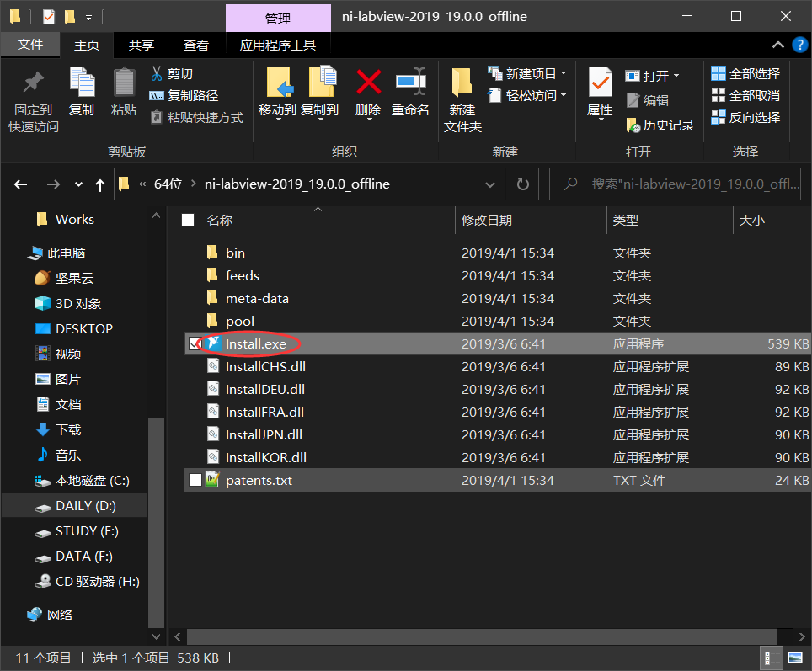This screenshot has height=671, width=812.
Task: Select the feeds folder row
Action: [497, 275]
